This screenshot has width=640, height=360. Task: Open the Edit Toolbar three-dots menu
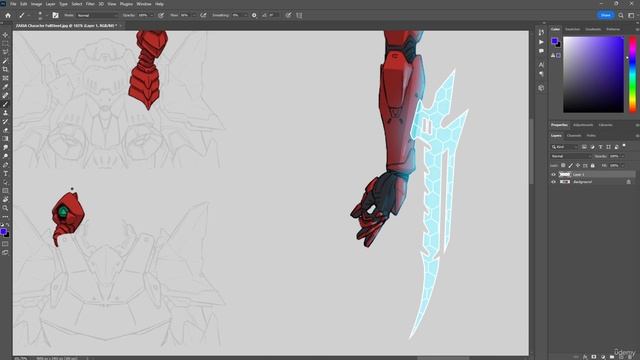[x=5, y=217]
